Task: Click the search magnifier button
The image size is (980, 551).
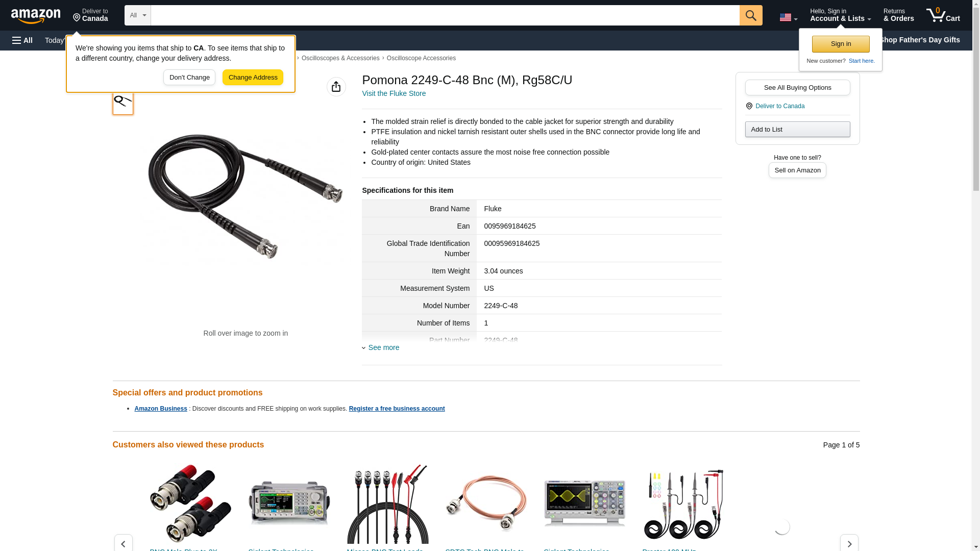Action: (750, 15)
